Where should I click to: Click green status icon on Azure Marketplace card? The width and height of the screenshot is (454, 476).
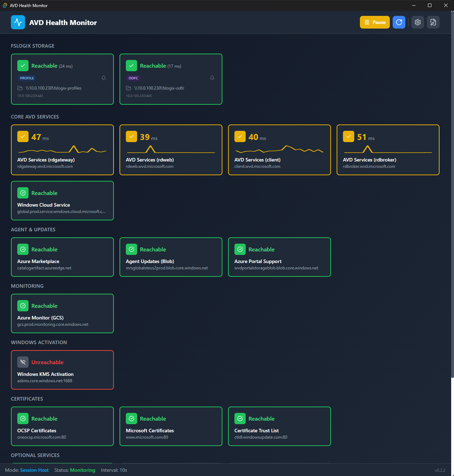pos(23,249)
